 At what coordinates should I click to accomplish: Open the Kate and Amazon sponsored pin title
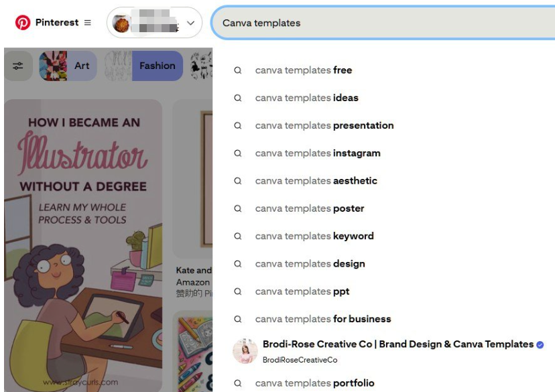click(x=194, y=276)
